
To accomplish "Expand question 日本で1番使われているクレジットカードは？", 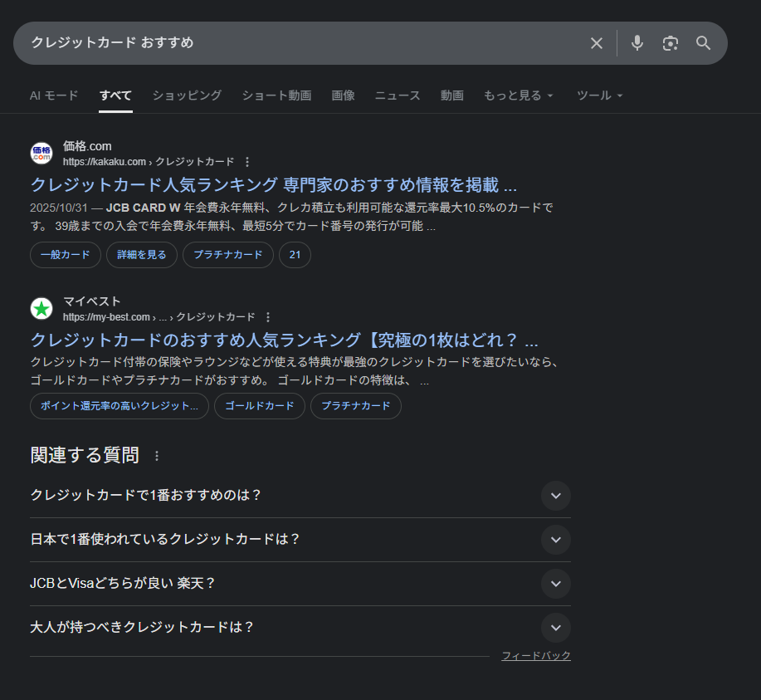I will [555, 540].
